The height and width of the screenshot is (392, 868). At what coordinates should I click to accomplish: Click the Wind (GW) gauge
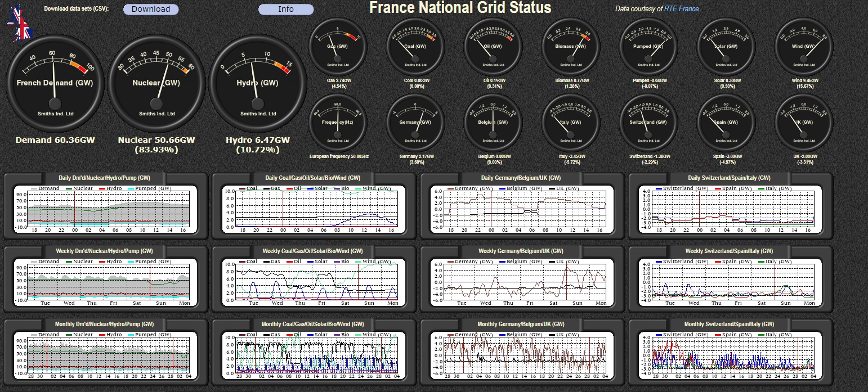[x=803, y=46]
